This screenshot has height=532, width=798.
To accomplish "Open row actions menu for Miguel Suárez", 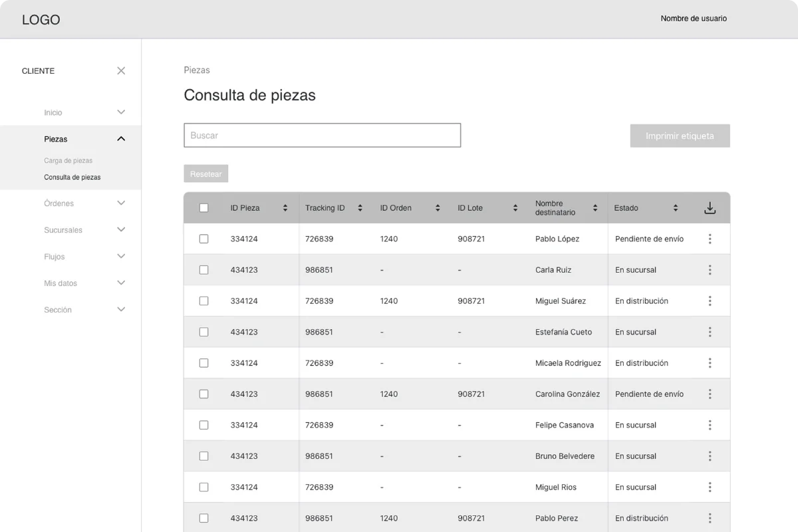I will [710, 301].
